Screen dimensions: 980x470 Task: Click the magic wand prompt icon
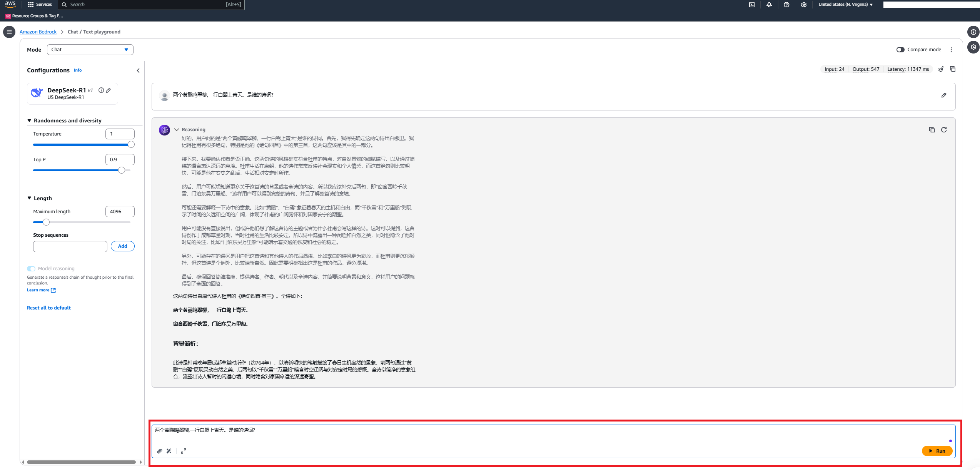169,451
